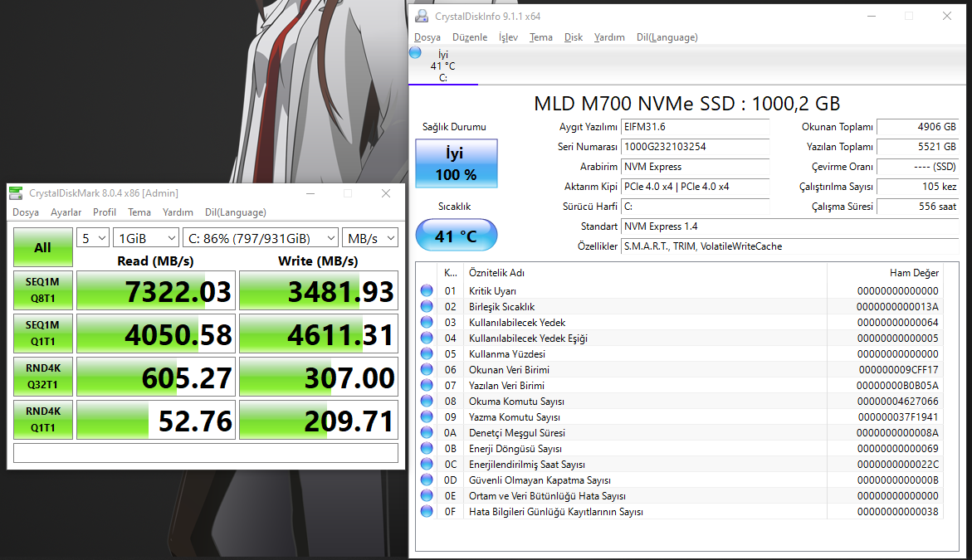
Task: Click status orb for 0D Güvenli Olmayan Kapatma
Action: pos(427,480)
